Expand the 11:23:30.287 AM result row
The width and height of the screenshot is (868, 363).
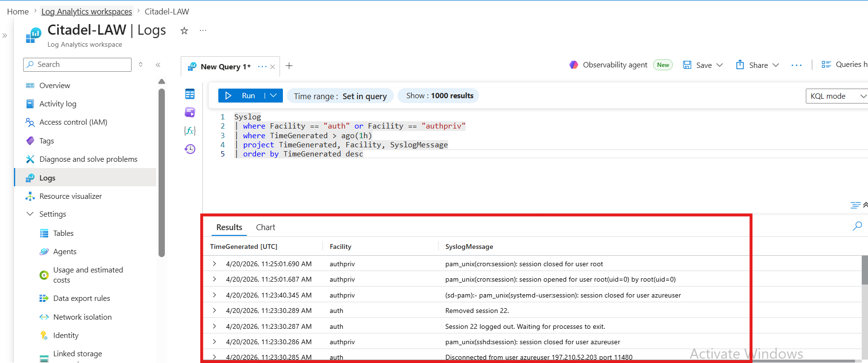click(x=214, y=326)
